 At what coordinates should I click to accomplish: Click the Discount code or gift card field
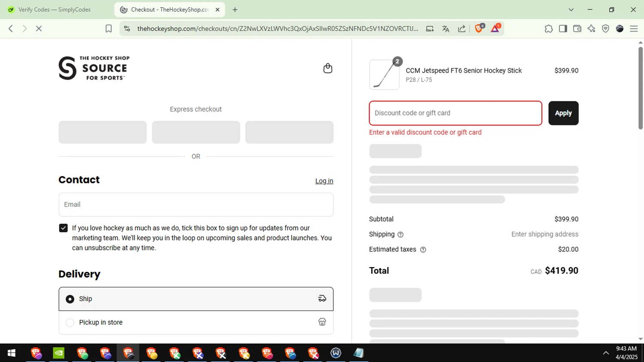[x=456, y=113]
